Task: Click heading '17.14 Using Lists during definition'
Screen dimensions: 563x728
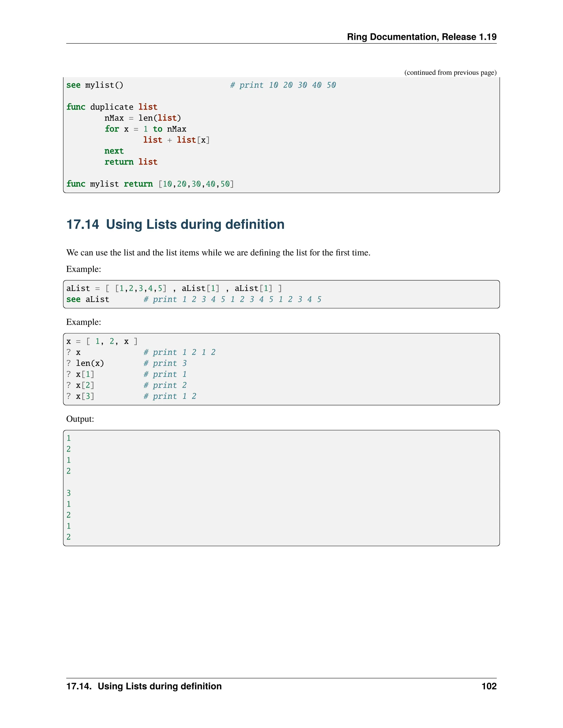Action: (175, 224)
